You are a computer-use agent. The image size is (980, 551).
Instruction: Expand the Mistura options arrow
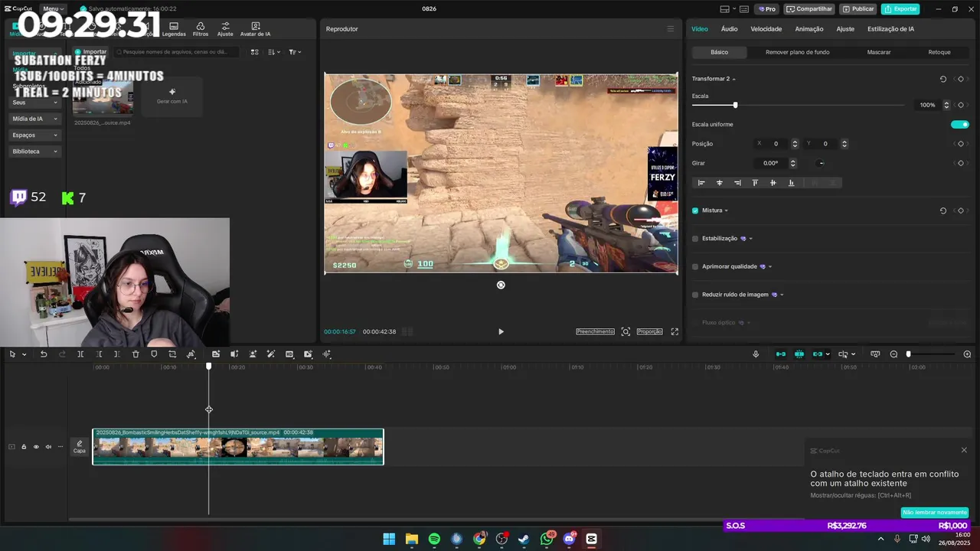click(727, 210)
